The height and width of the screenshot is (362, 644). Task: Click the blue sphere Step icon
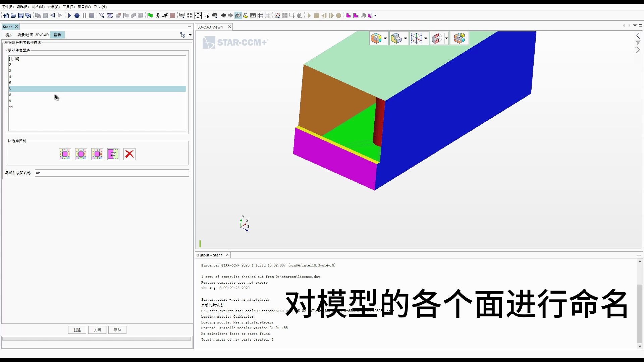(77, 15)
